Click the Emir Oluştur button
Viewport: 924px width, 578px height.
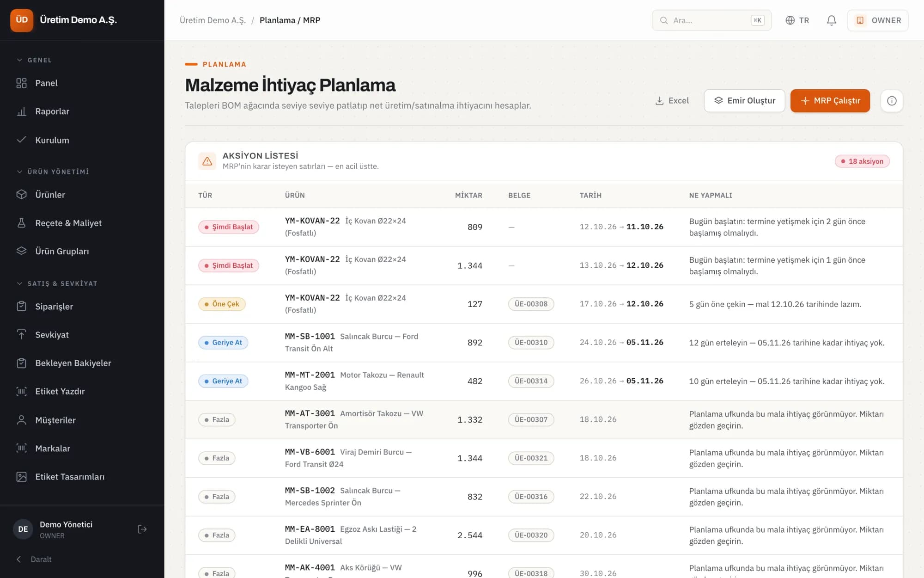(744, 101)
